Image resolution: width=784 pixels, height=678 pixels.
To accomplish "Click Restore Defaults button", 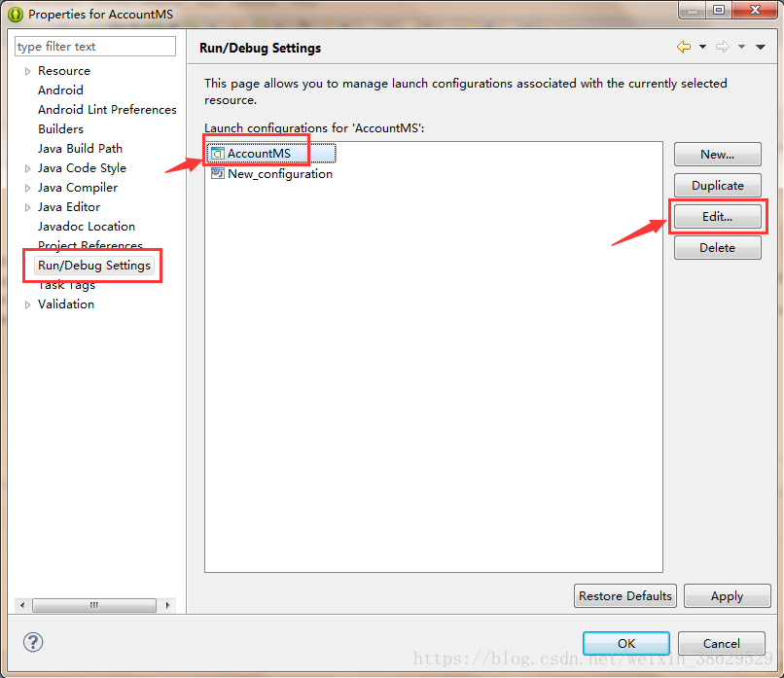I will tap(625, 596).
